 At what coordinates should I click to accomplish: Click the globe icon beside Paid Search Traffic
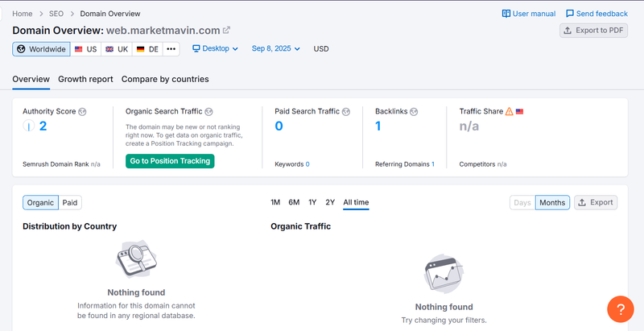(x=346, y=112)
